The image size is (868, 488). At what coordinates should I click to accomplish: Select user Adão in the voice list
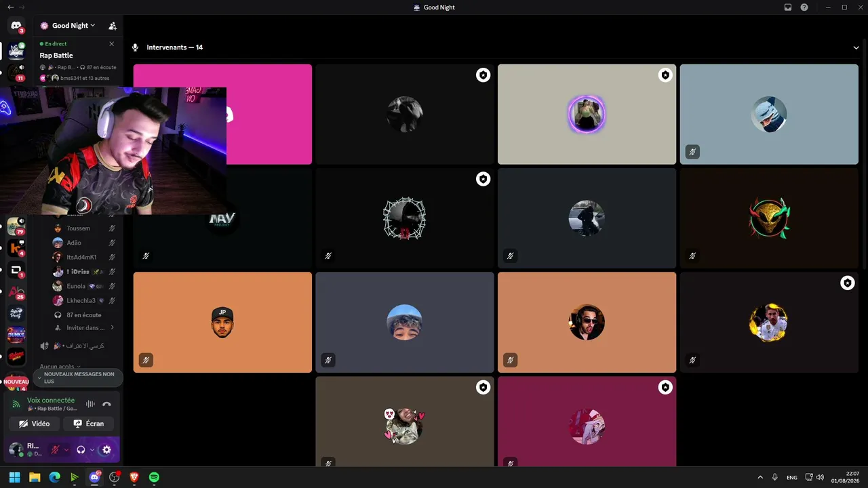84,243
